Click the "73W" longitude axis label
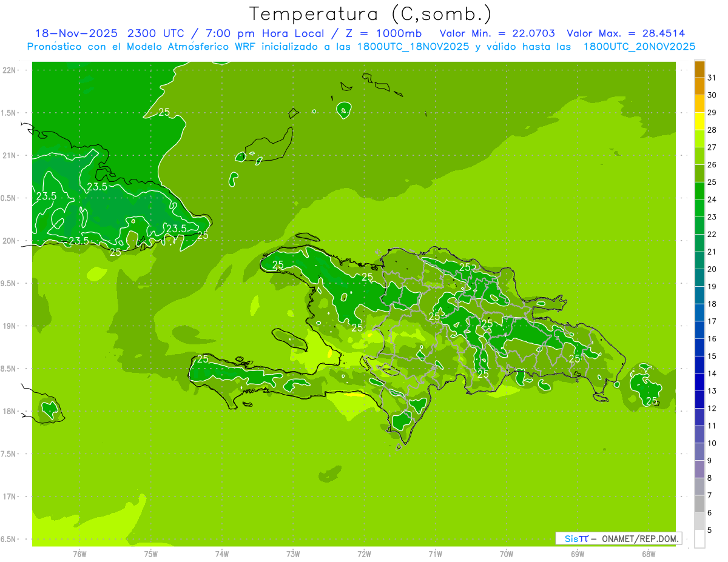This screenshot has width=728, height=562. click(293, 554)
